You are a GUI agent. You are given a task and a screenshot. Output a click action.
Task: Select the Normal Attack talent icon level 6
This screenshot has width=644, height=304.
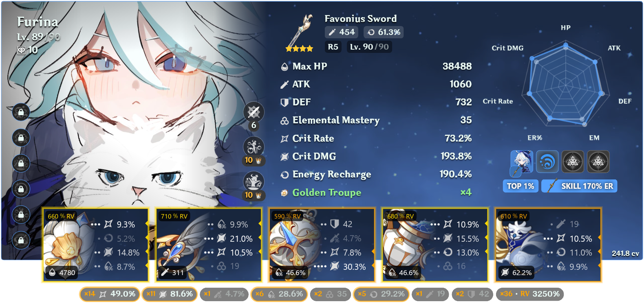[254, 112]
